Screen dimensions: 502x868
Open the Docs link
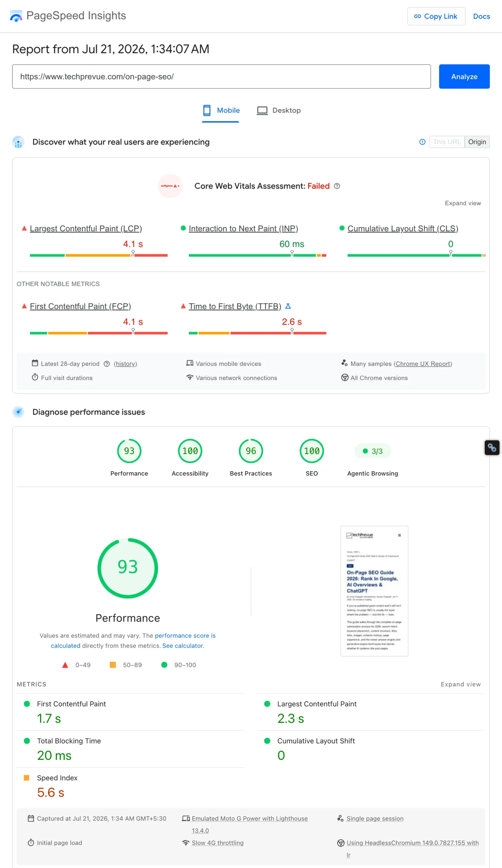coord(481,16)
